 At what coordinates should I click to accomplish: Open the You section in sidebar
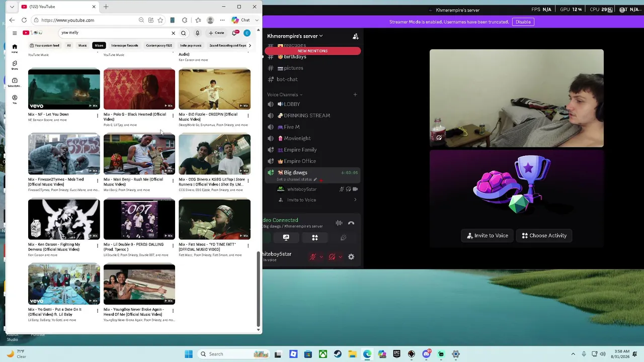click(15, 99)
